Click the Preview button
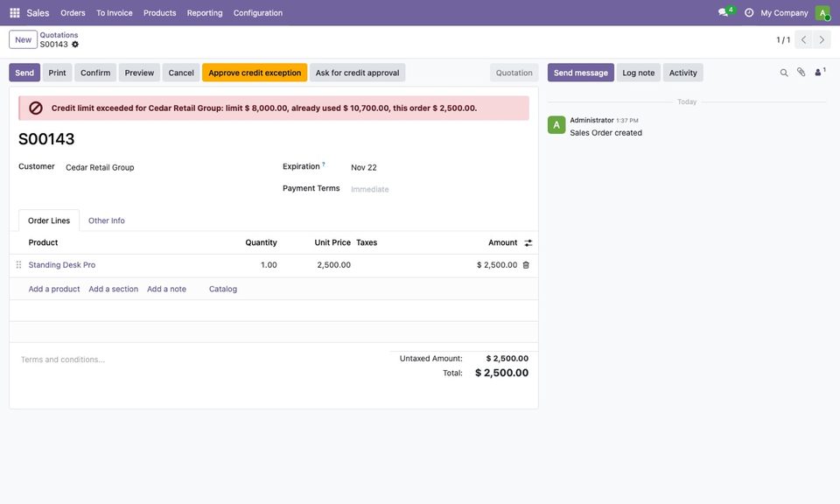Image resolution: width=840 pixels, height=504 pixels. click(x=139, y=73)
